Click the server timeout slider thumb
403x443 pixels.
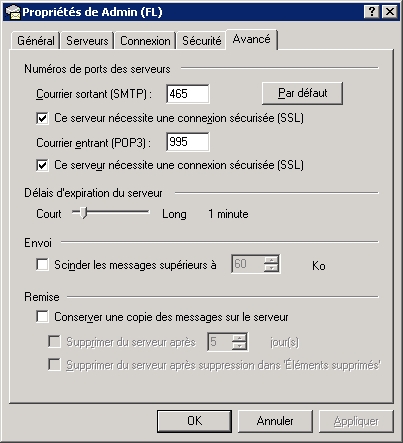click(84, 212)
